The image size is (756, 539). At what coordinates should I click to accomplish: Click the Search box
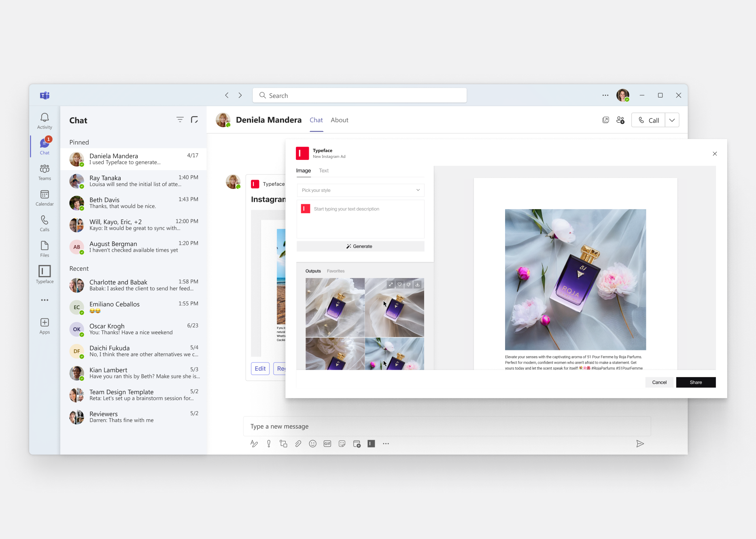[360, 95]
